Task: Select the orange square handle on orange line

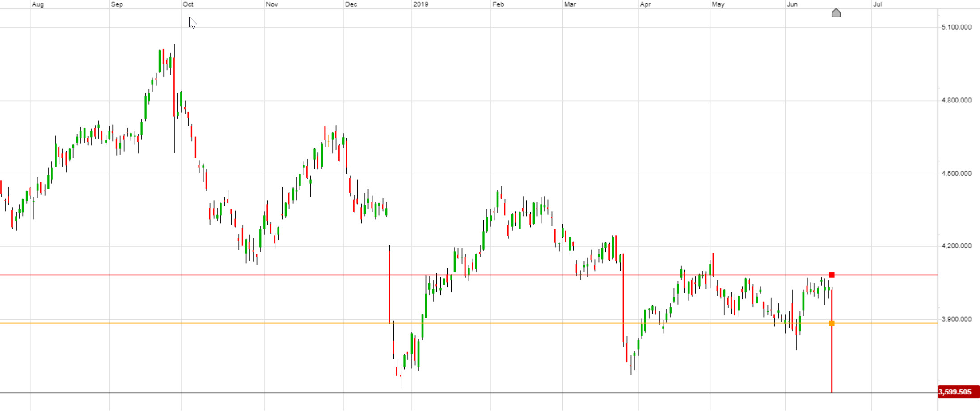Action: [832, 323]
